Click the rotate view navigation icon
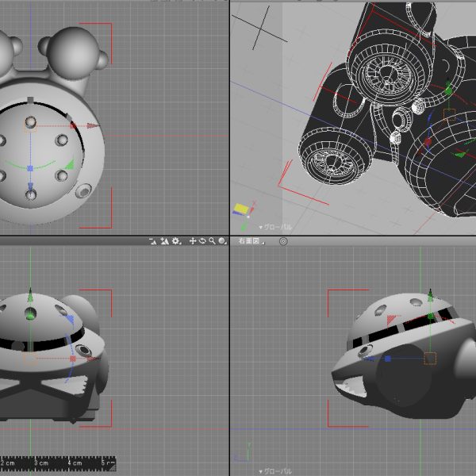Screen dimensions: 476x476 pyautogui.click(x=202, y=240)
